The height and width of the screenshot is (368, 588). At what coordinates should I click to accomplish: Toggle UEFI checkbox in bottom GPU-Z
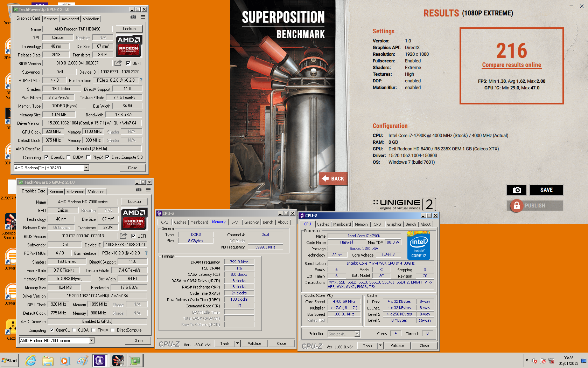click(134, 236)
